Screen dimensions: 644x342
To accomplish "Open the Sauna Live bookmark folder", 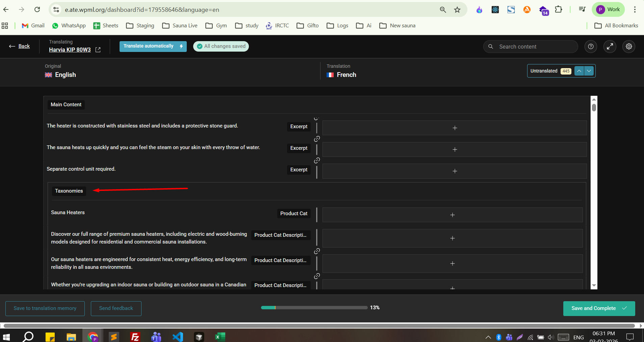I will tap(180, 26).
